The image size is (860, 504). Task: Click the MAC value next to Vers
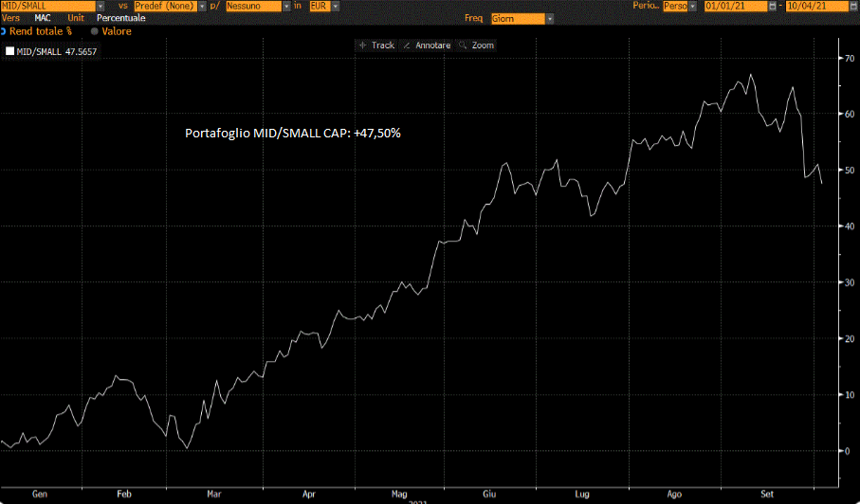[43, 18]
